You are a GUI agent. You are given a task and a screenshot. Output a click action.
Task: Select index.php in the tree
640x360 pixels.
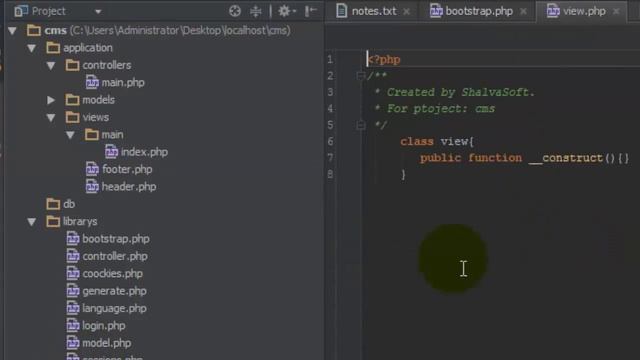[144, 152]
